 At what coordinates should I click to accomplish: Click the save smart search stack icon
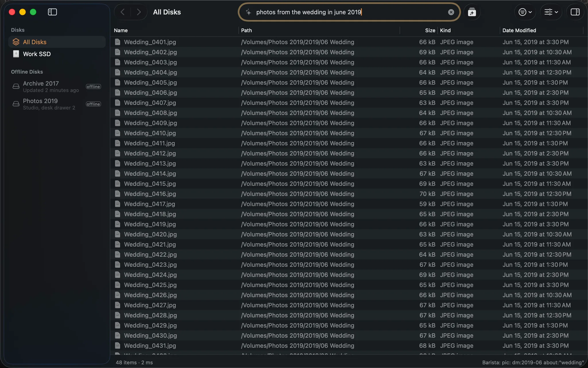pos(472,12)
